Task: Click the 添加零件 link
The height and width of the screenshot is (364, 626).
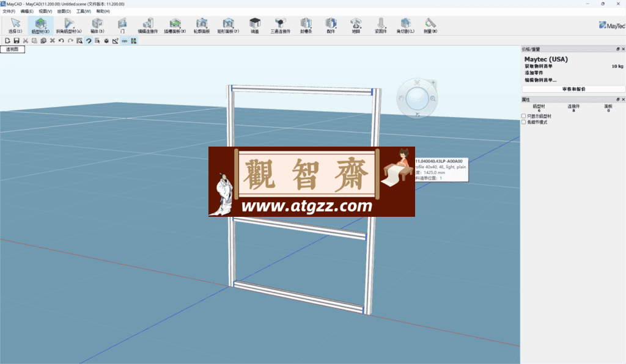Action: pos(534,73)
